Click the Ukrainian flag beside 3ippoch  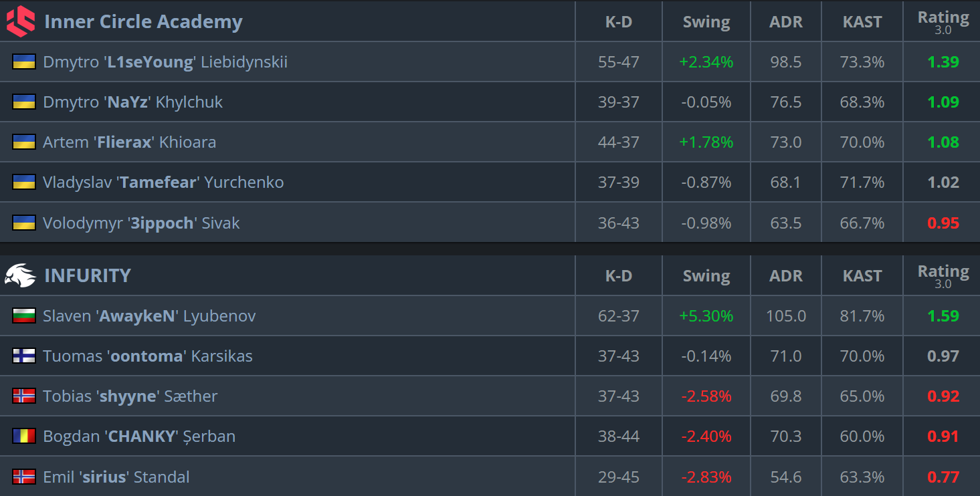click(x=24, y=223)
